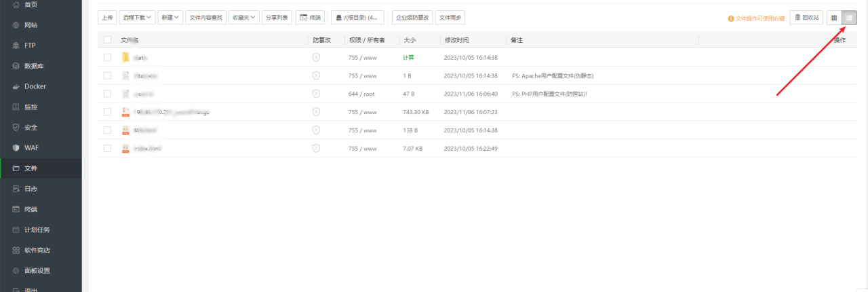Click 权限 / 所有者 column header
The image size is (868, 292).
pos(367,40)
